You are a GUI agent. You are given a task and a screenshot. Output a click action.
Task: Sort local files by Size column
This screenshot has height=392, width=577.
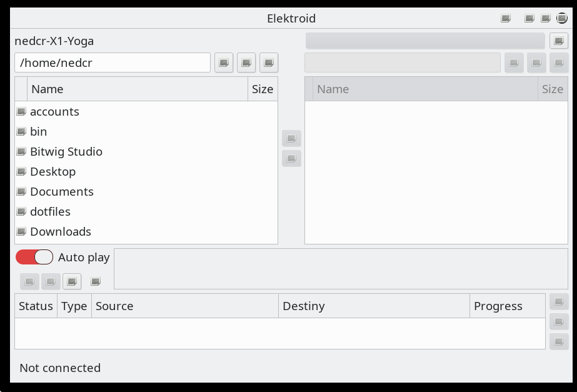pos(263,89)
